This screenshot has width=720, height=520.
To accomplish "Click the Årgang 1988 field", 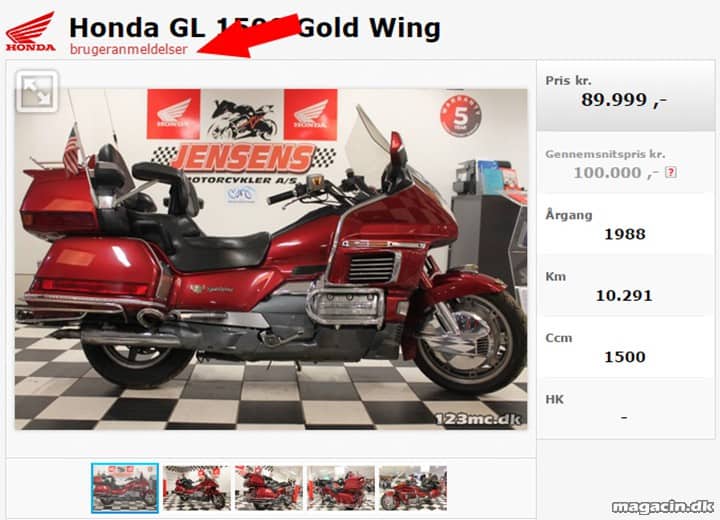I will click(625, 224).
